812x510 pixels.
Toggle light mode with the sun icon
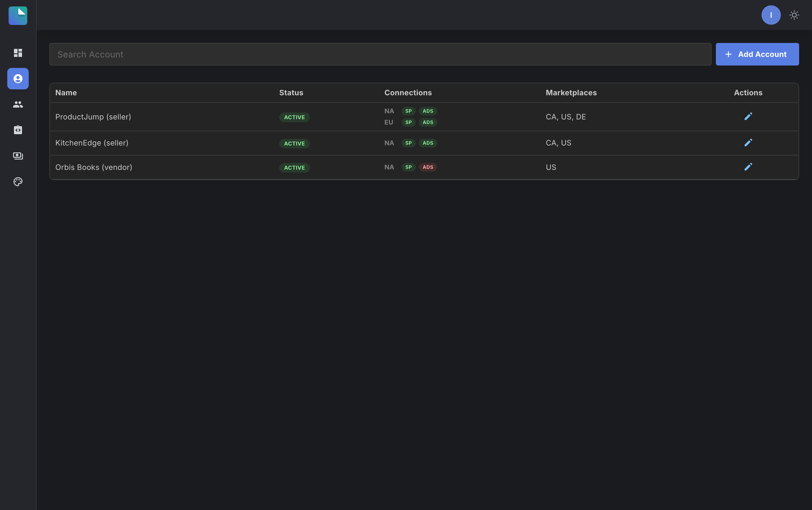tap(794, 15)
